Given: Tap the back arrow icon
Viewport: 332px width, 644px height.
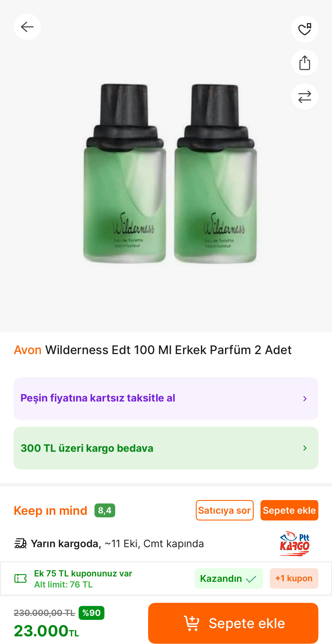Looking at the screenshot, I should tap(27, 27).
